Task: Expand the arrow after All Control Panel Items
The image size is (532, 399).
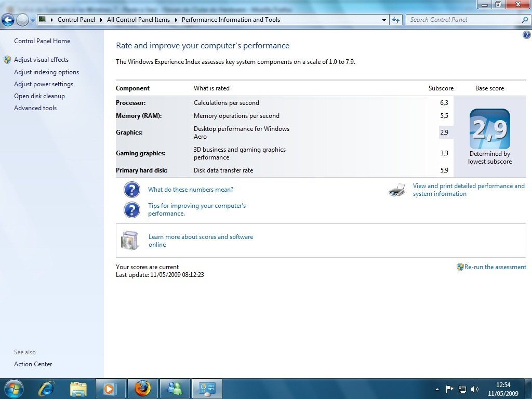Action: click(x=176, y=20)
